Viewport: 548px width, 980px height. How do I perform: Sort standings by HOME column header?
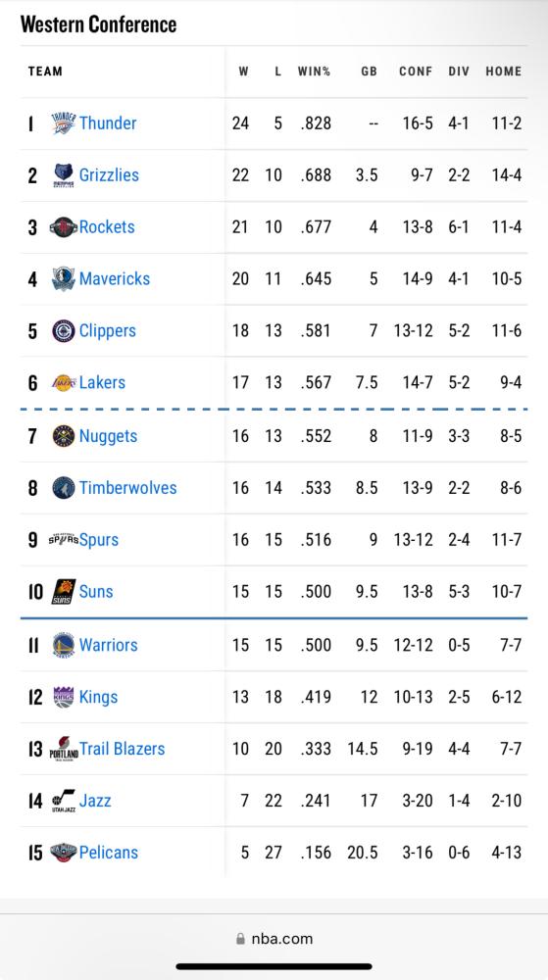coord(504,72)
